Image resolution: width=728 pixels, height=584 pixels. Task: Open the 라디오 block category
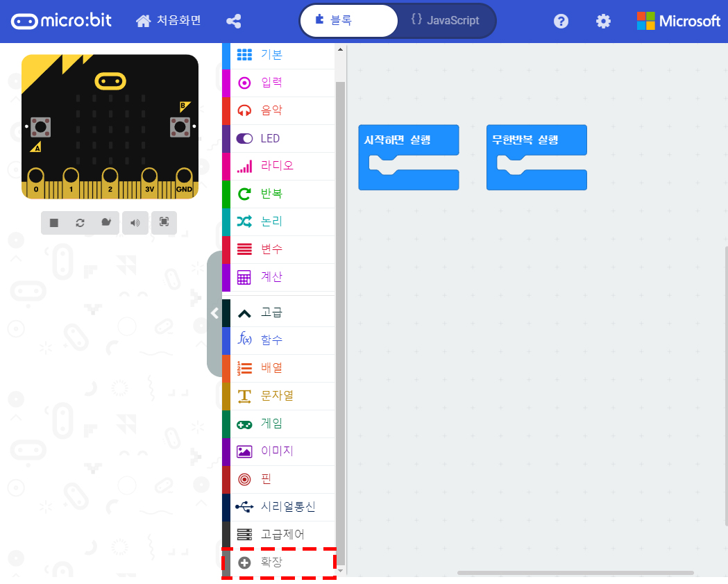pos(278,166)
